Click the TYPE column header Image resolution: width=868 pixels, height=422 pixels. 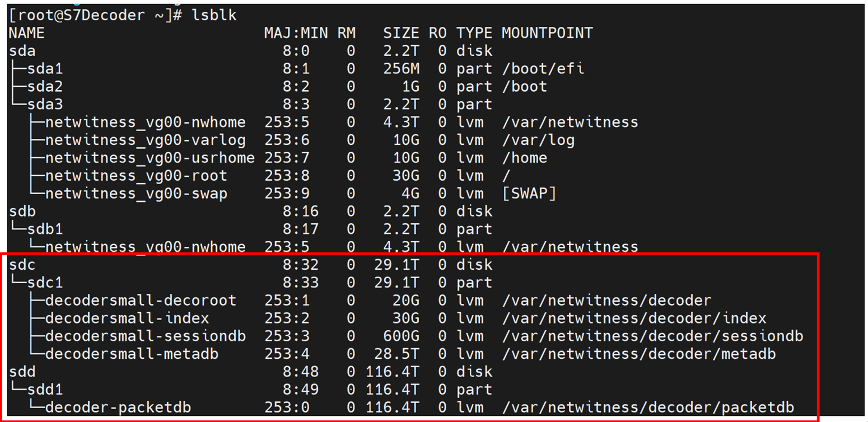click(x=474, y=33)
